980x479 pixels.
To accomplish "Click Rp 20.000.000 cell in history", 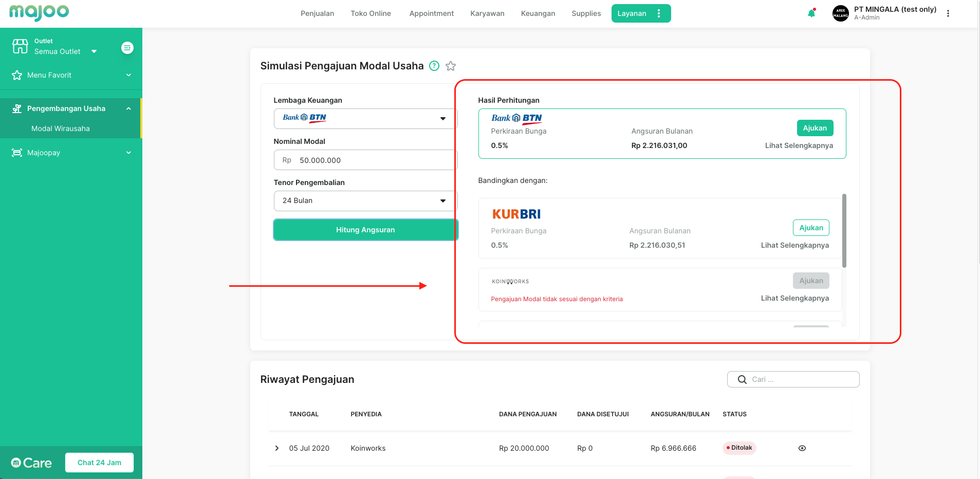I will coord(524,448).
